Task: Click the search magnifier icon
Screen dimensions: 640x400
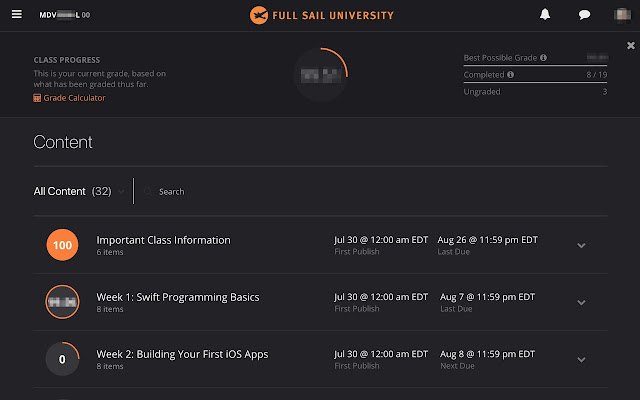Action: click(148, 191)
